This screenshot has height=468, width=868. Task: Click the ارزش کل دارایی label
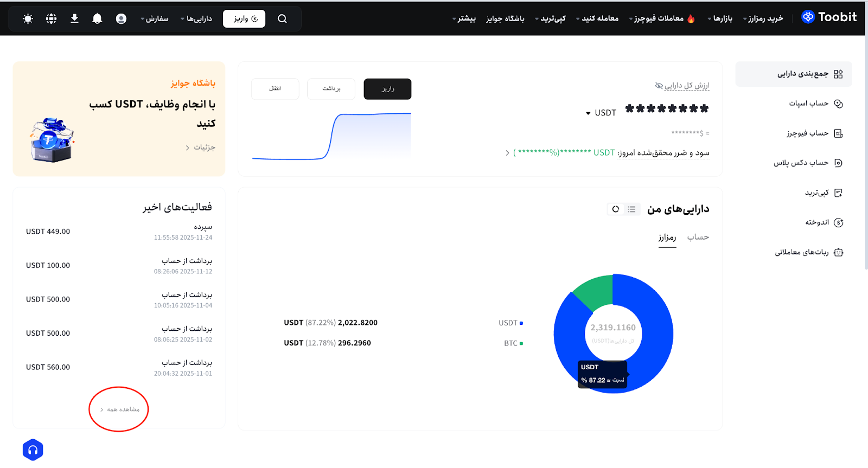coord(687,86)
